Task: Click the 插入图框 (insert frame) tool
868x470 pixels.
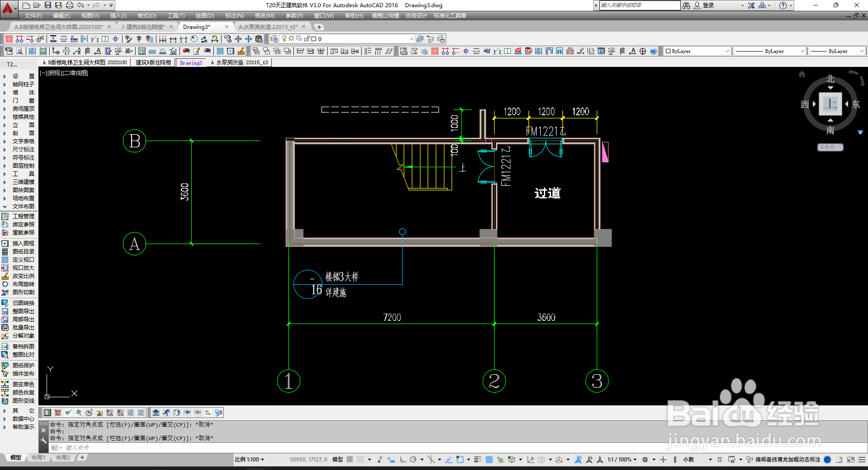Action: [x=18, y=244]
